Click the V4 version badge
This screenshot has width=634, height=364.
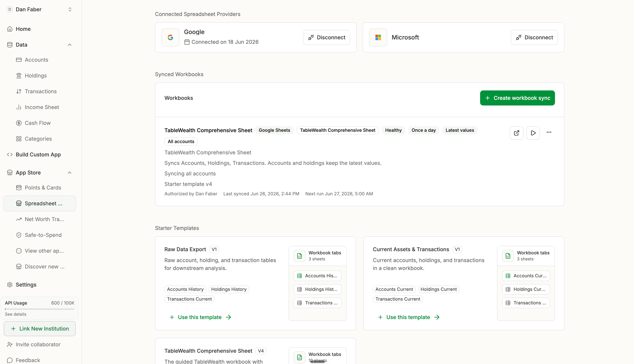pyautogui.click(x=261, y=351)
